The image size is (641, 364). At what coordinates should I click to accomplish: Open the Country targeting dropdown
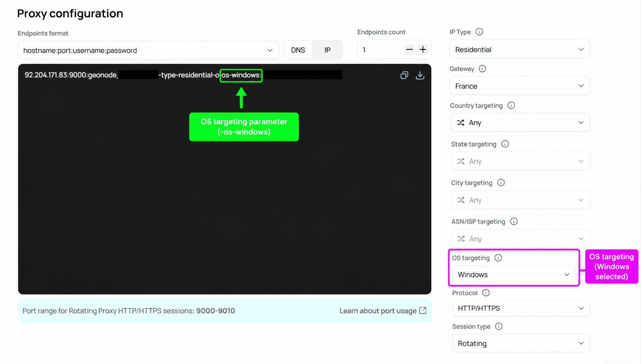520,122
